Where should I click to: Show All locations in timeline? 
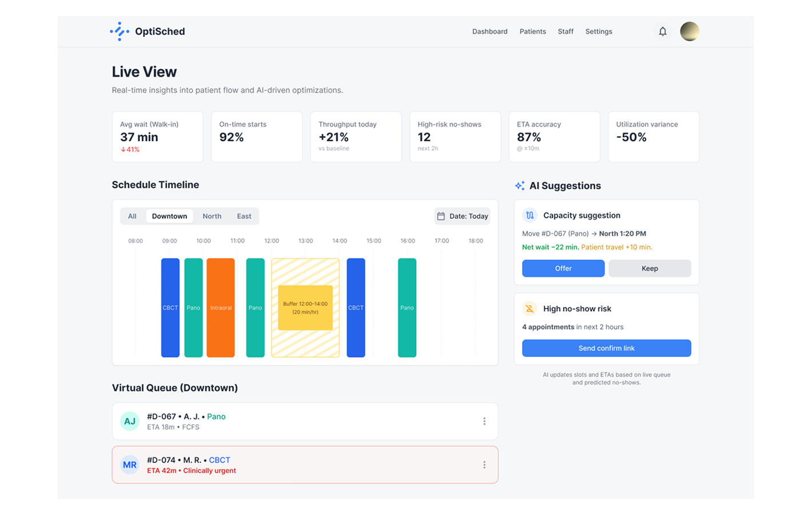click(x=132, y=216)
